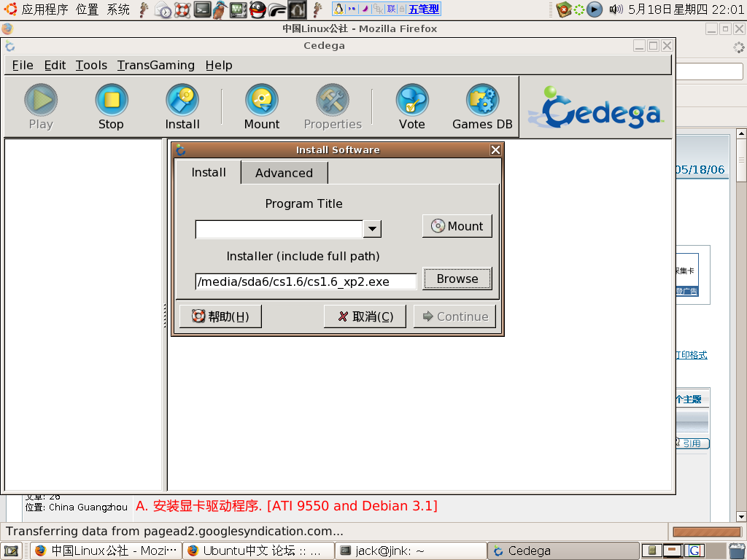
Task: Click the Mount button in the Install Software dialog
Action: coord(457,226)
